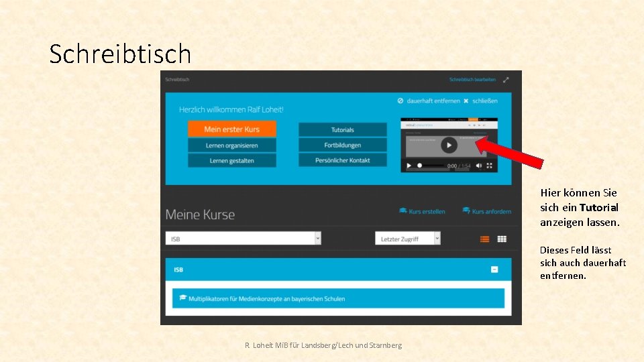Click the Meine Kurse heading
Viewport: 644px width, 362px height.
pyautogui.click(x=200, y=215)
